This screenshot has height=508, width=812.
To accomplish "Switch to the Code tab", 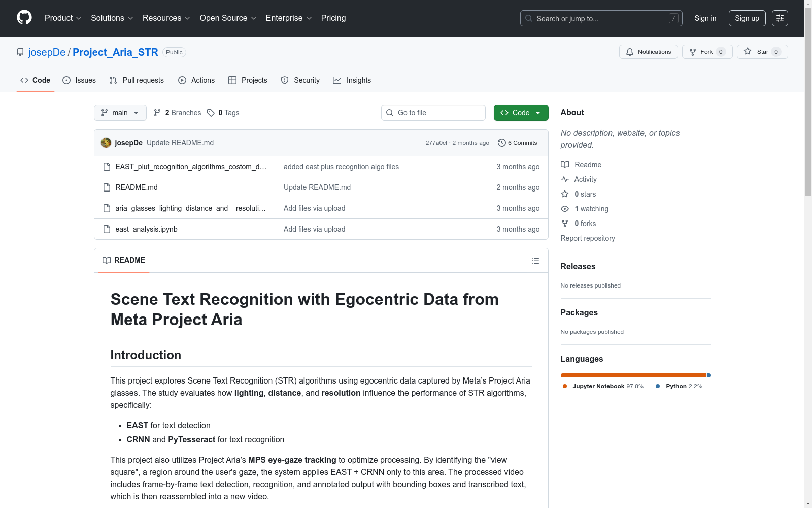I will point(36,80).
